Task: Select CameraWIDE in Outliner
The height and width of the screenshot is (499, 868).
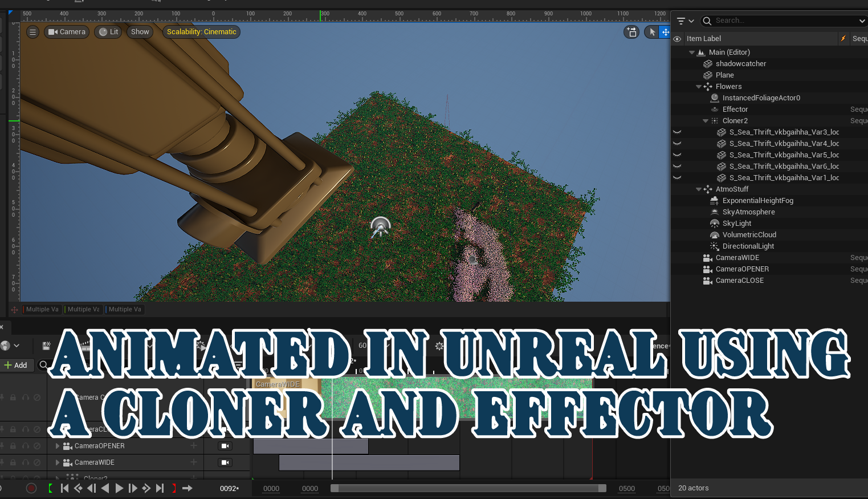Action: tap(737, 258)
